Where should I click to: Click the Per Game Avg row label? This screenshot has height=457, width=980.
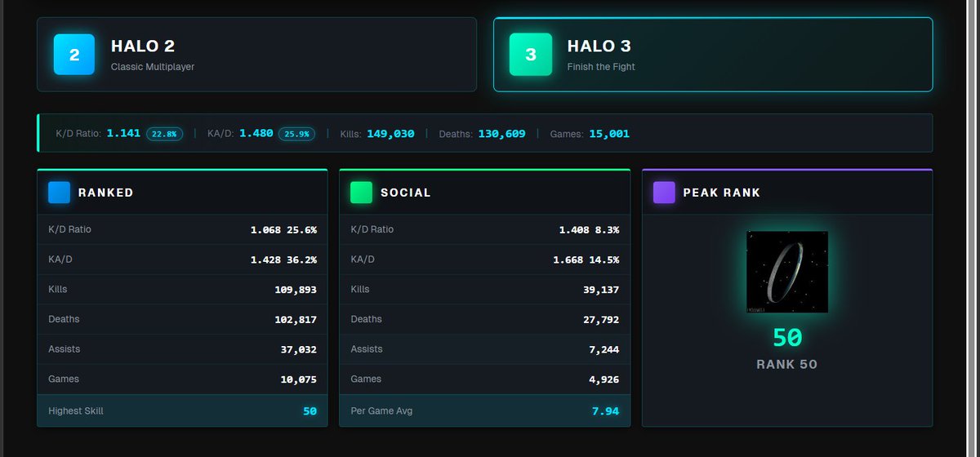(x=381, y=410)
